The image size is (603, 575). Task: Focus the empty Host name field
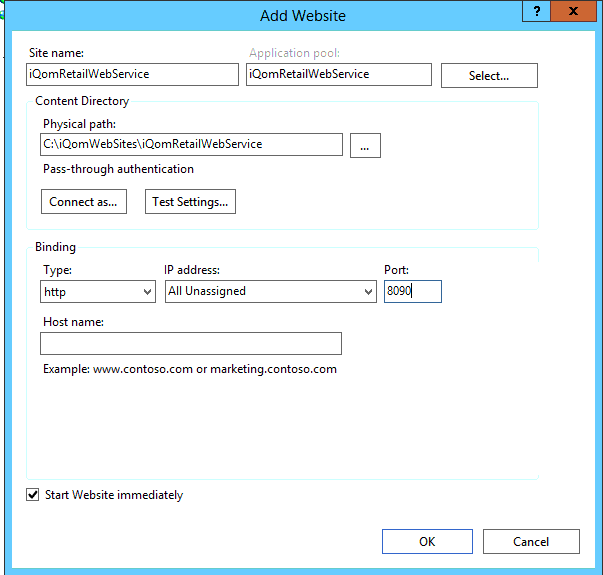point(191,344)
